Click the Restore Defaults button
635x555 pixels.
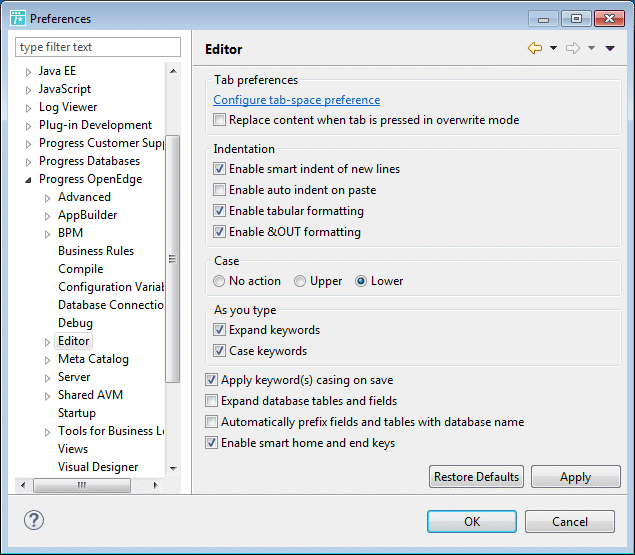(476, 477)
